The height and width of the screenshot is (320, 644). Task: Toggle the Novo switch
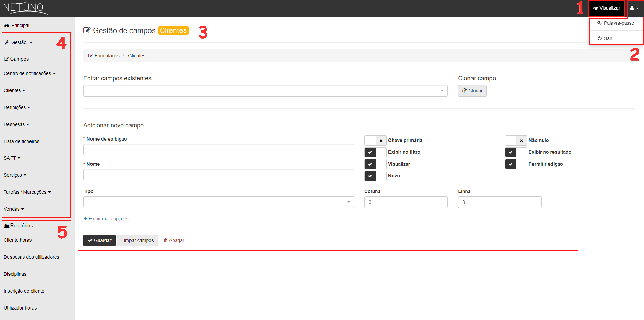(x=375, y=176)
